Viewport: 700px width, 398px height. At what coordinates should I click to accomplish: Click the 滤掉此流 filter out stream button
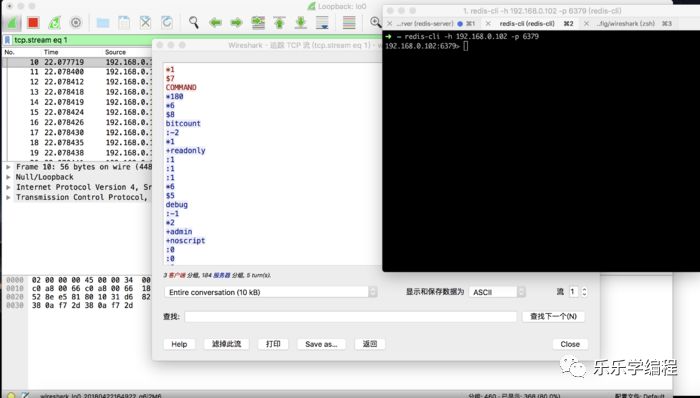226,344
